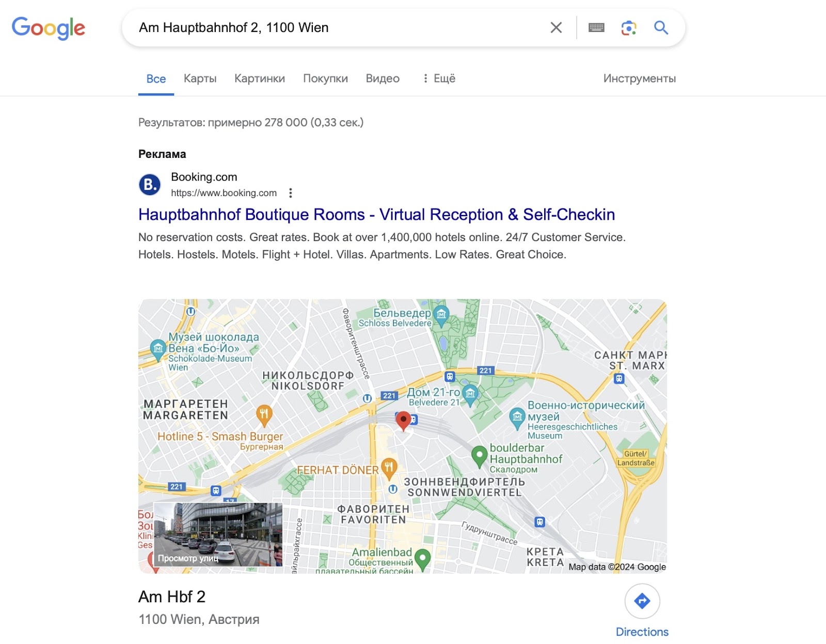Viewport: 826px width, 644px height.
Task: Click the FAVORITEN district label
Action: [x=374, y=520]
